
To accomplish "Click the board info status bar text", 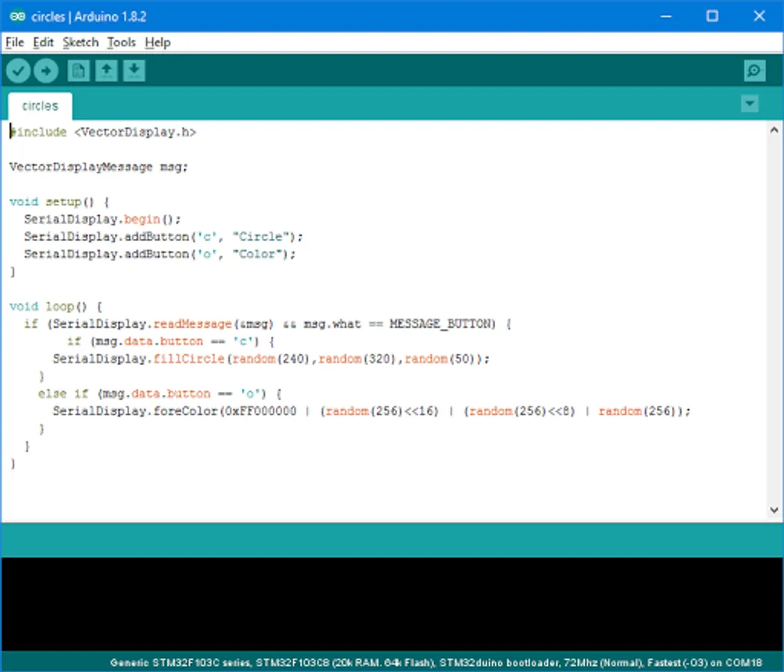I will tap(436, 663).
